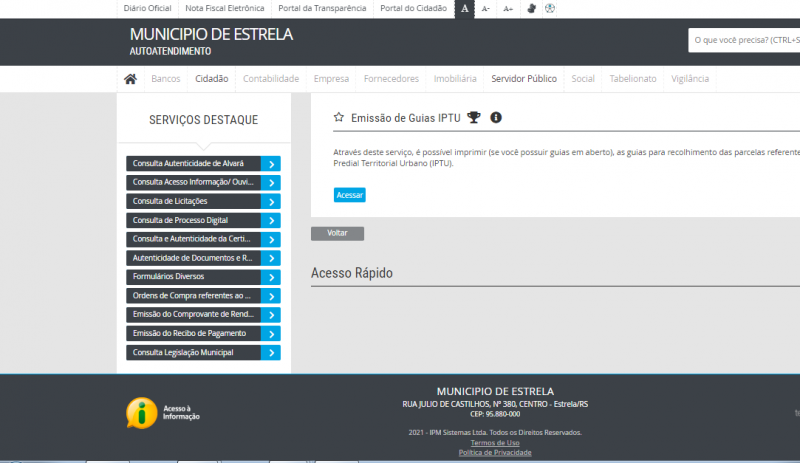Expand arrow for Consulta de Licitações
800x463 pixels.
tap(271, 201)
